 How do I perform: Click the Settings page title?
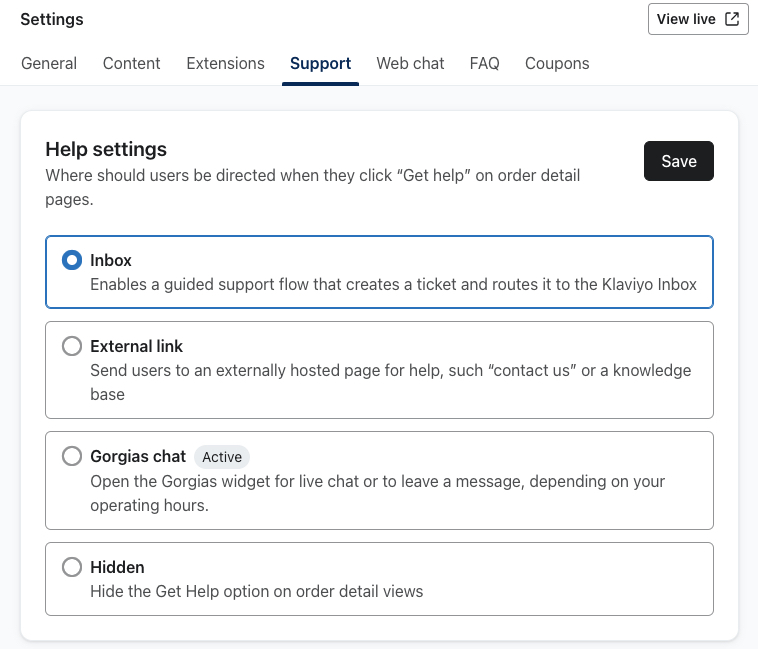[x=52, y=19]
